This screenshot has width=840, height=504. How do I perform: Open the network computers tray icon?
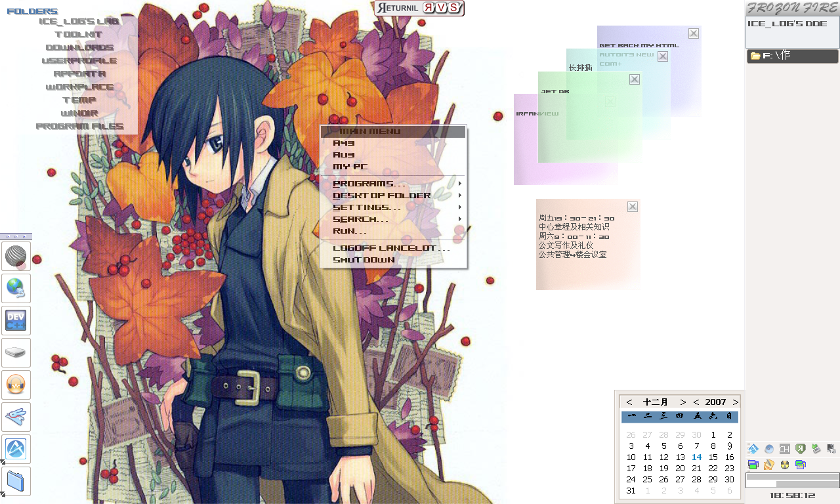tap(831, 449)
